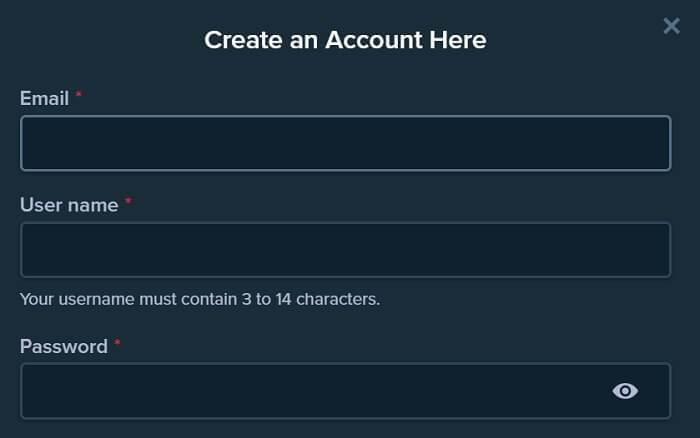
Task: Dismiss the signup form with the X icon
Action: 671,26
